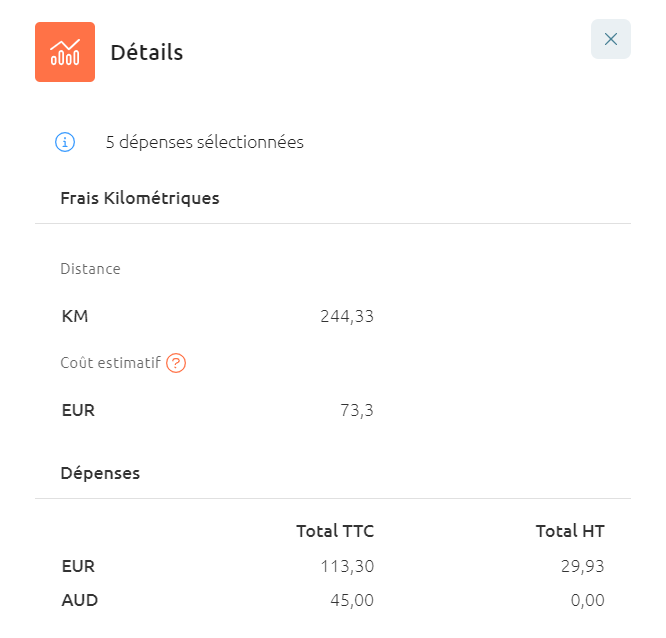Viewport: 666px width, 638px height.
Task: Click the '5 dépenses sélectionnées' message
Action: [x=204, y=142]
